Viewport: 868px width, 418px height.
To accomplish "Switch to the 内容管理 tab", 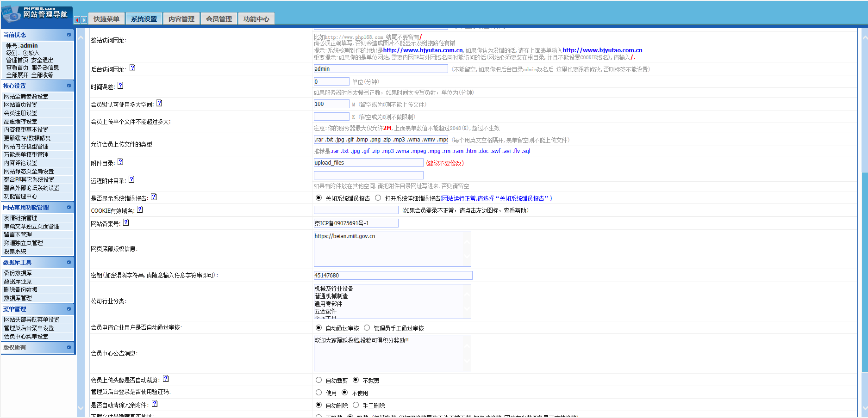I will 181,19.
